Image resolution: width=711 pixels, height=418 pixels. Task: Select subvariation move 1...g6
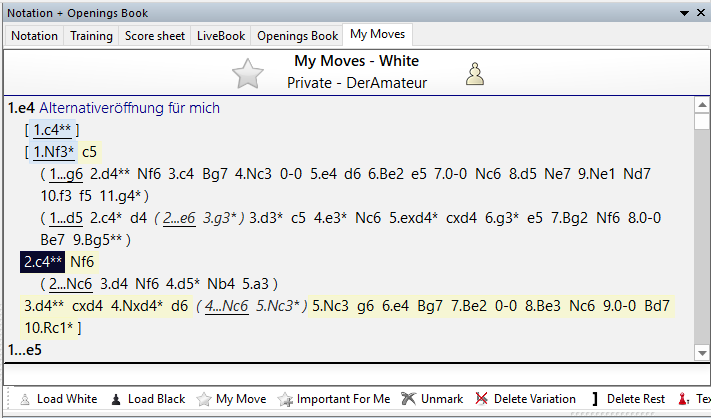click(x=66, y=174)
